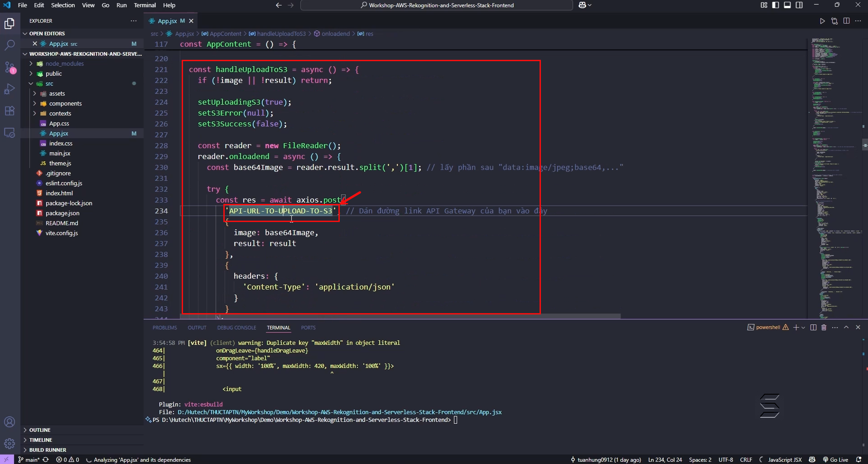Click Go Live in status bar
Viewport: 868px width, 464px height.
pyautogui.click(x=835, y=459)
